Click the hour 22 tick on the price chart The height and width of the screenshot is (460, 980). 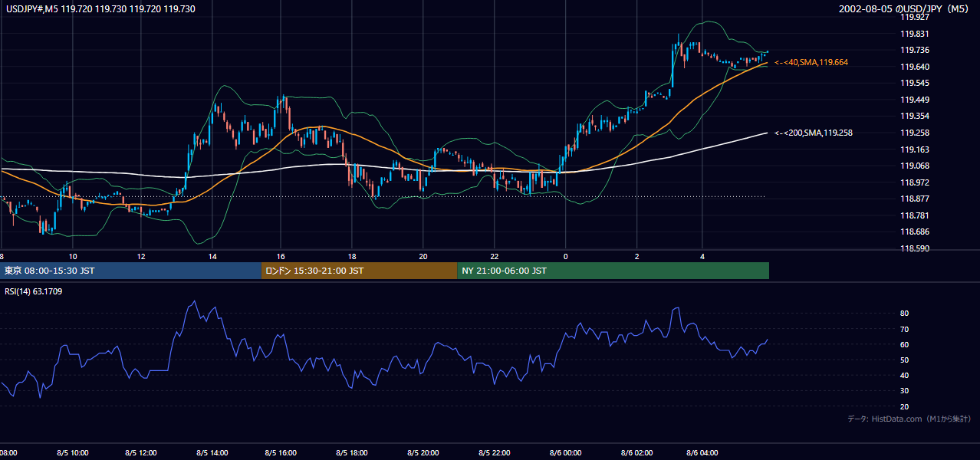pyautogui.click(x=495, y=257)
